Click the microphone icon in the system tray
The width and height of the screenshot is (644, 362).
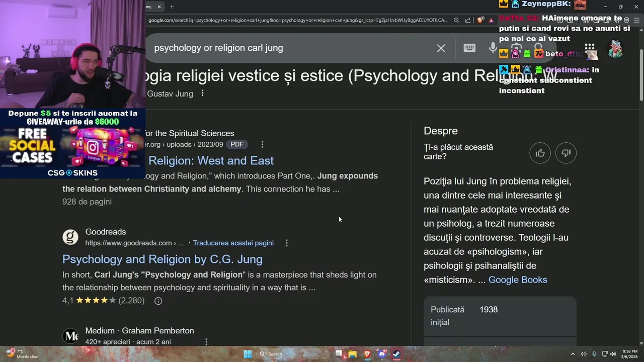click(594, 354)
